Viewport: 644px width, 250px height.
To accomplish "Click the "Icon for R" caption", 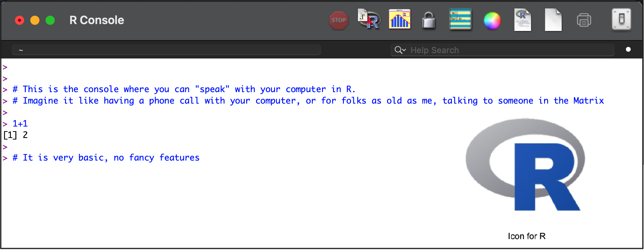I will pyautogui.click(x=526, y=236).
